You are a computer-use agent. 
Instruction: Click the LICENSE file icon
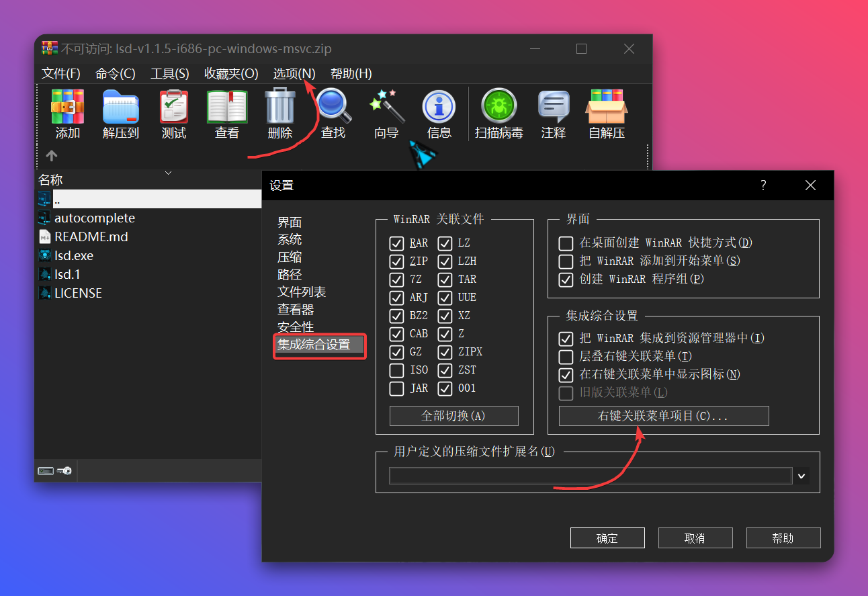click(44, 293)
